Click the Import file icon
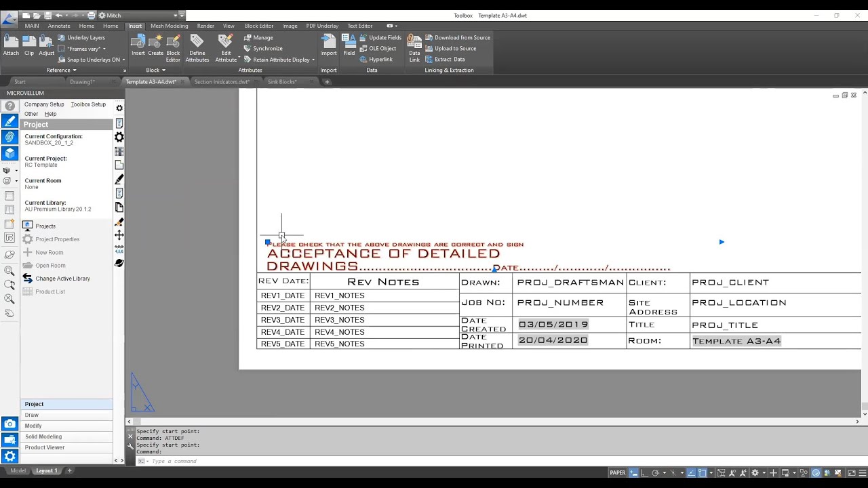 [x=328, y=45]
